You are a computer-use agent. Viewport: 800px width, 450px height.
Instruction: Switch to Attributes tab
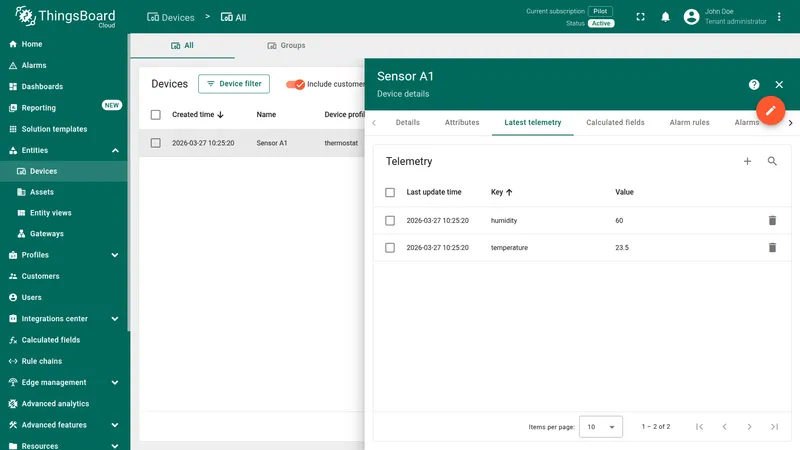click(462, 122)
